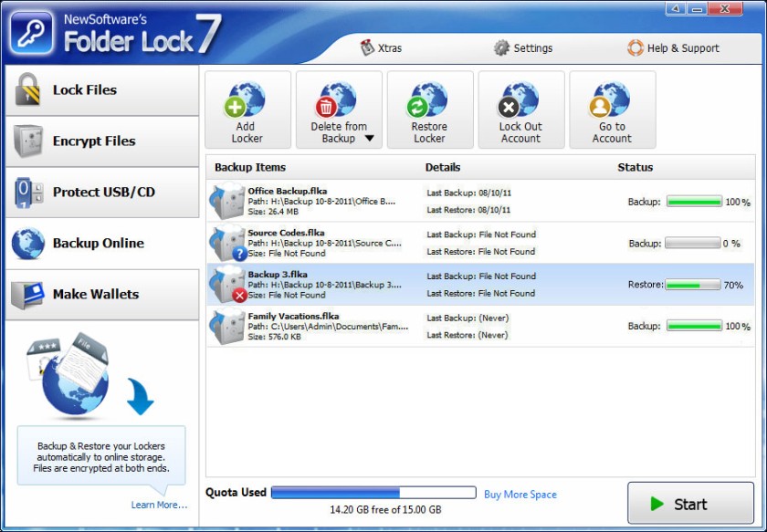Click the Restore Locker globe icon
This screenshot has width=767, height=532.
point(427,99)
